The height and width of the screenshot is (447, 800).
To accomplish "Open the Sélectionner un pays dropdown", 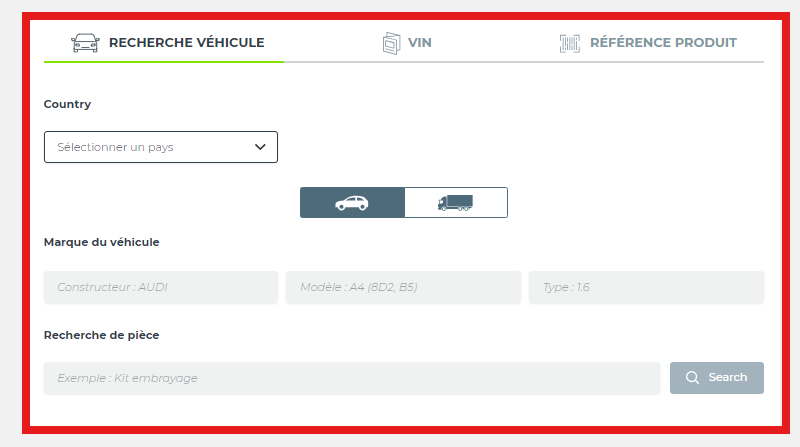I will pyautogui.click(x=161, y=147).
